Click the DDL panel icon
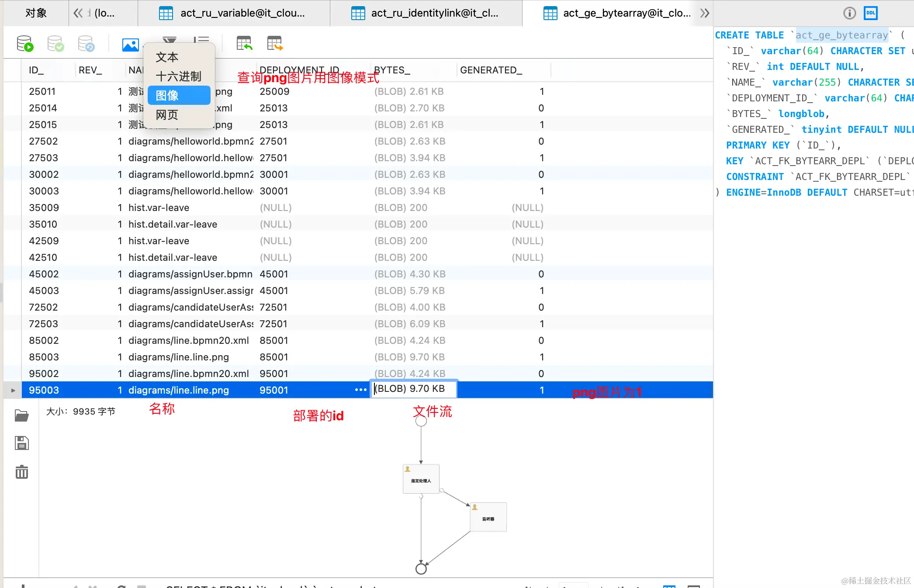 pos(870,13)
